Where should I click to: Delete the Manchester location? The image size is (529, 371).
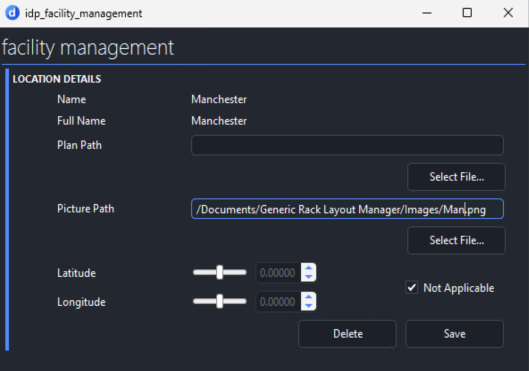point(347,334)
